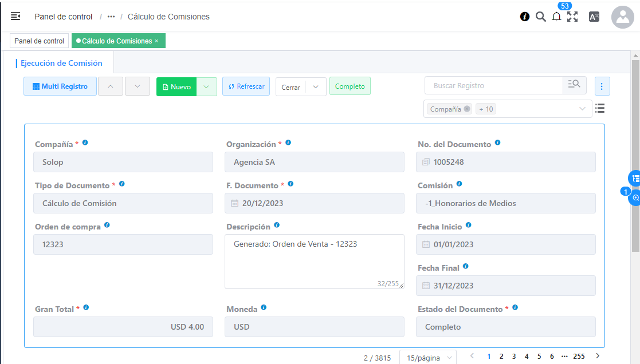Toggle fullscreen mode icon
The width and height of the screenshot is (640, 364).
[572, 17]
